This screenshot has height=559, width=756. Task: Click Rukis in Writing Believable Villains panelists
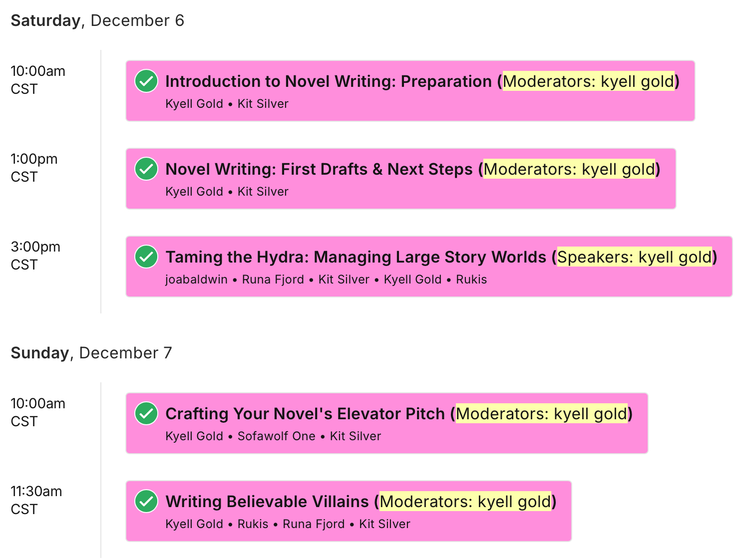click(x=253, y=524)
